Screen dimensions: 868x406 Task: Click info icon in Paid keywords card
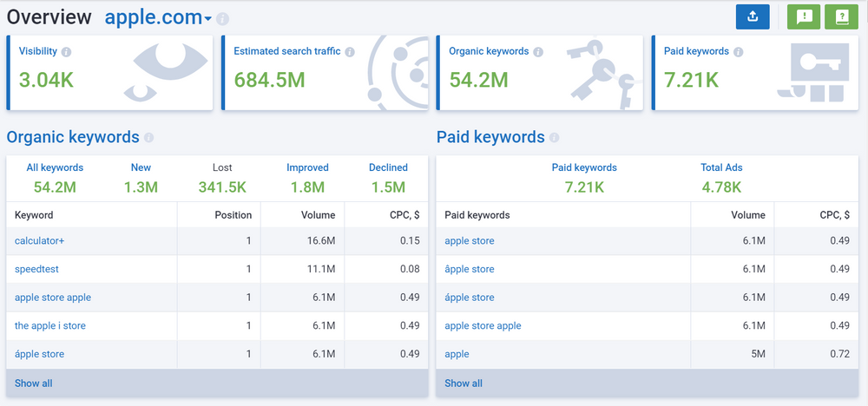739,52
